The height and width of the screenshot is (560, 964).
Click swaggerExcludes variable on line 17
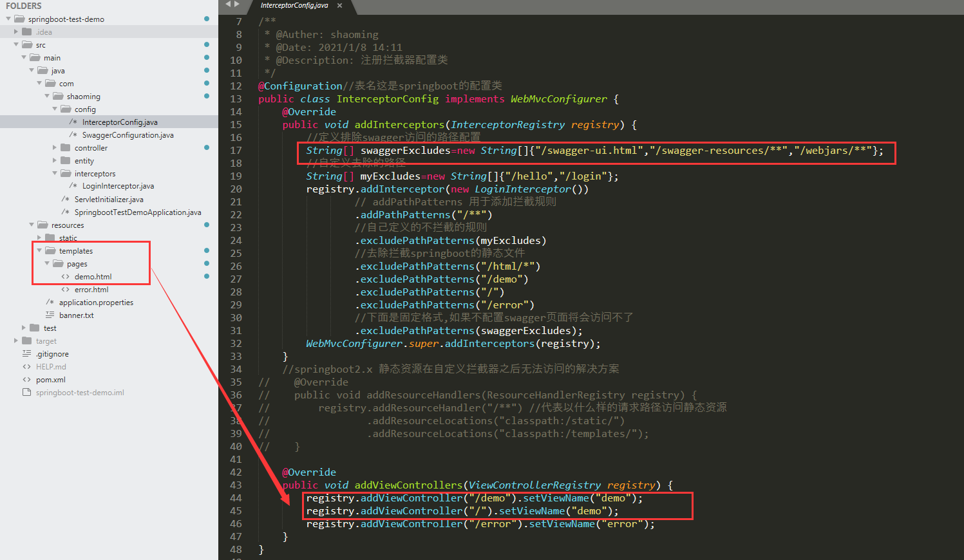[405, 150]
